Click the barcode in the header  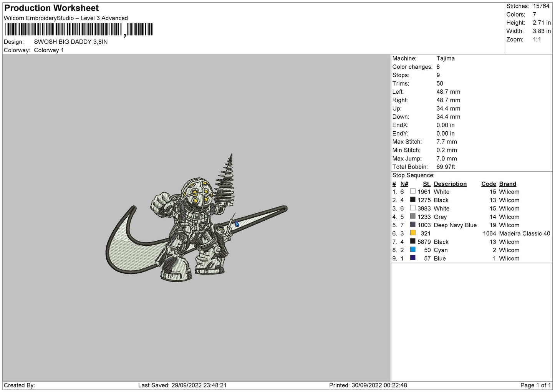tap(79, 30)
